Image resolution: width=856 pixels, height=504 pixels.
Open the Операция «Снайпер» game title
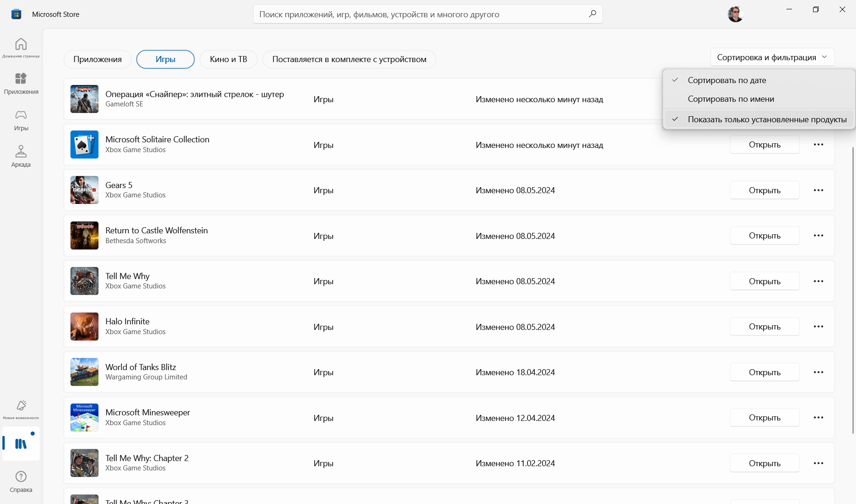[x=195, y=94]
